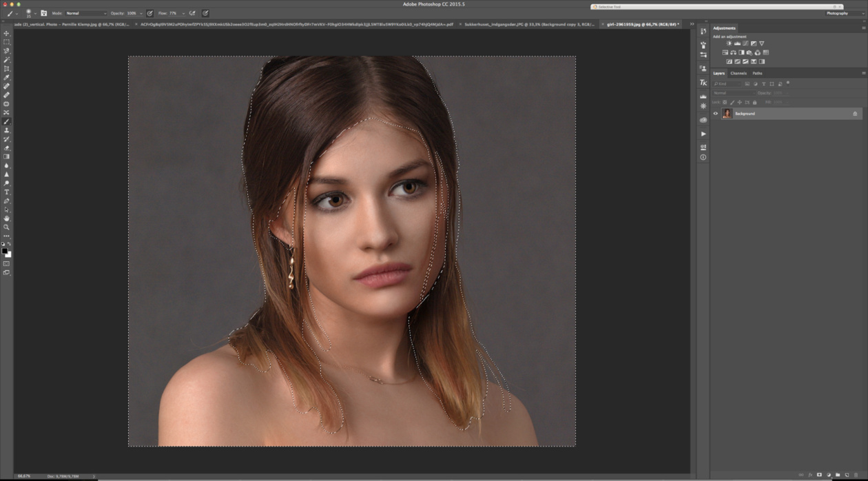
Task: Open the brush Mode dropdown
Action: [x=86, y=13]
